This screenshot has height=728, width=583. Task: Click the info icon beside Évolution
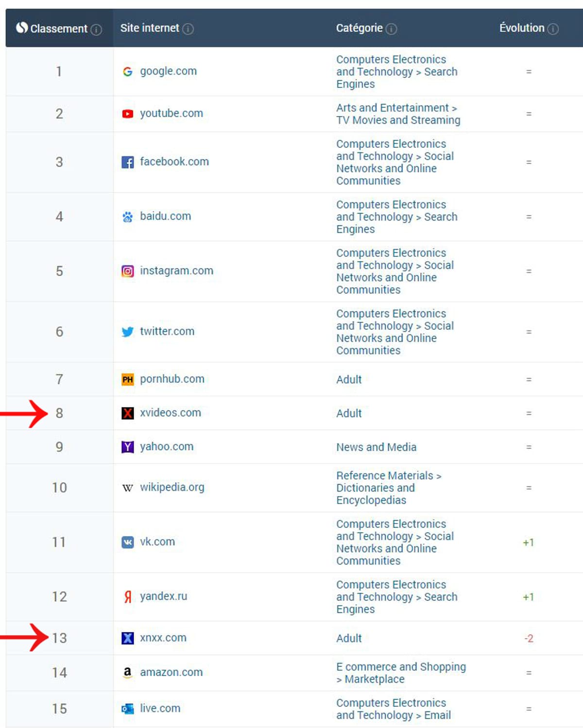pos(553,29)
